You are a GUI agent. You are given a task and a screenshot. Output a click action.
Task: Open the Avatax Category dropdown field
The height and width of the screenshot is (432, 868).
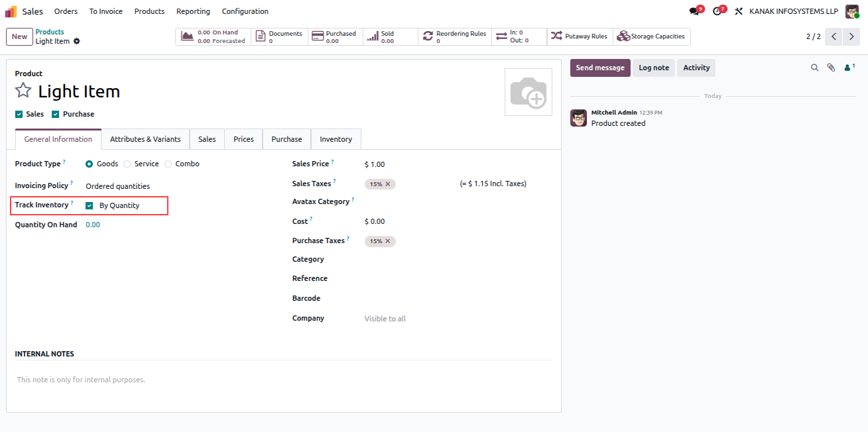click(458, 201)
